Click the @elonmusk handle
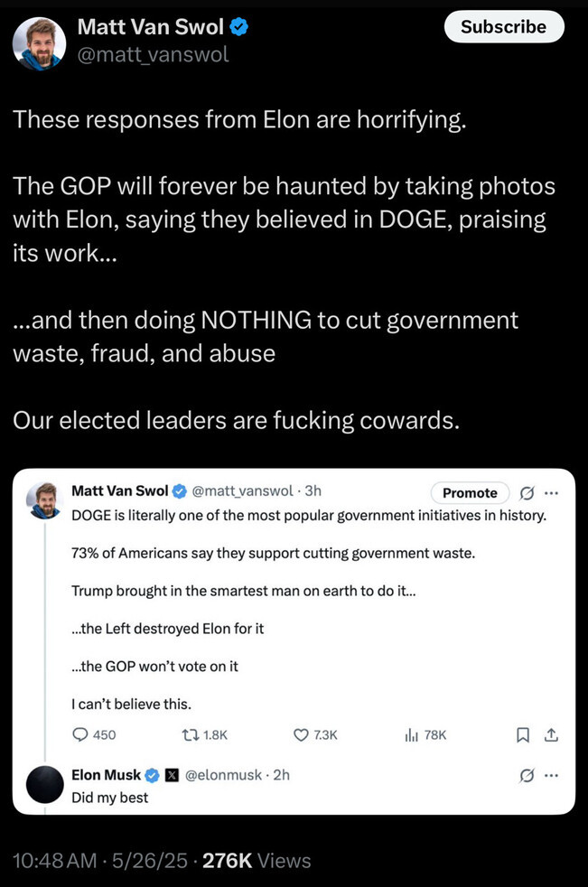This screenshot has height=887, width=588. 223,775
